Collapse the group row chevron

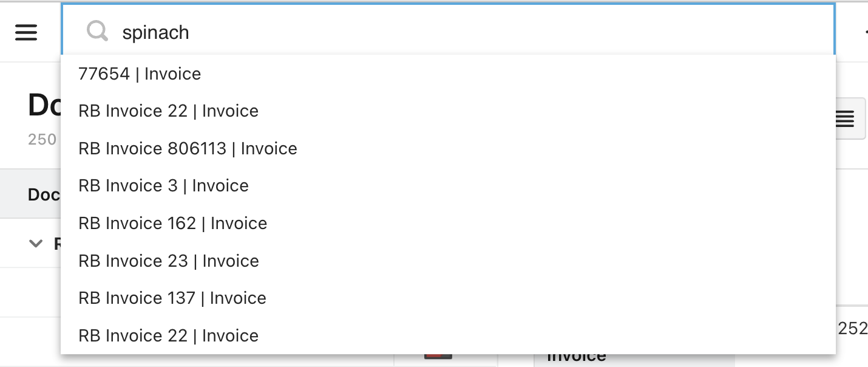[x=36, y=244]
